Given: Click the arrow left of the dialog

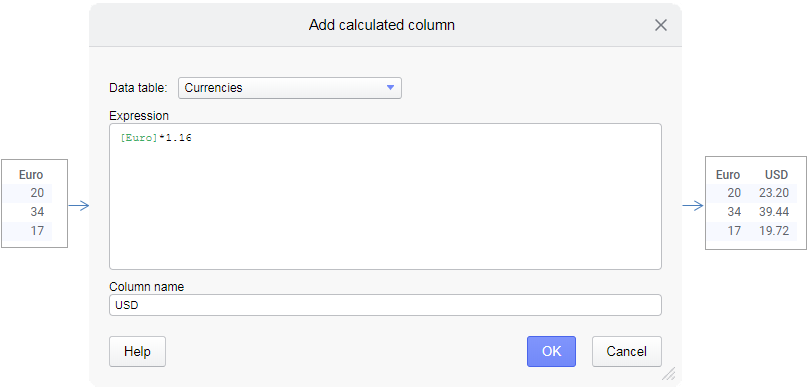Looking at the screenshot, I should 79,206.
